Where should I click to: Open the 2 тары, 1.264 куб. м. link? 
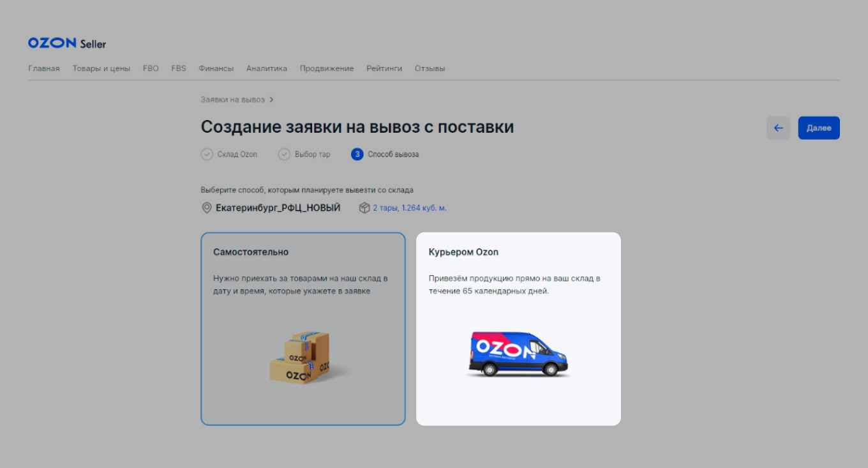(410, 208)
